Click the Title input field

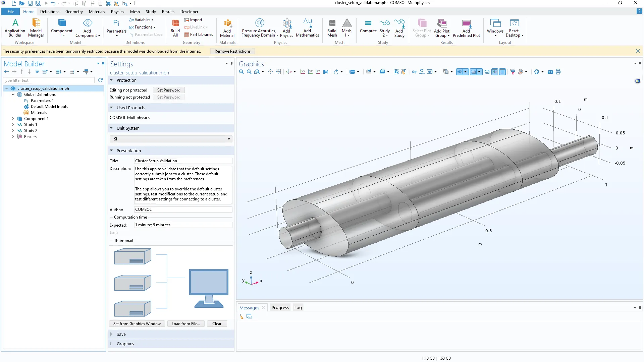(183, 161)
